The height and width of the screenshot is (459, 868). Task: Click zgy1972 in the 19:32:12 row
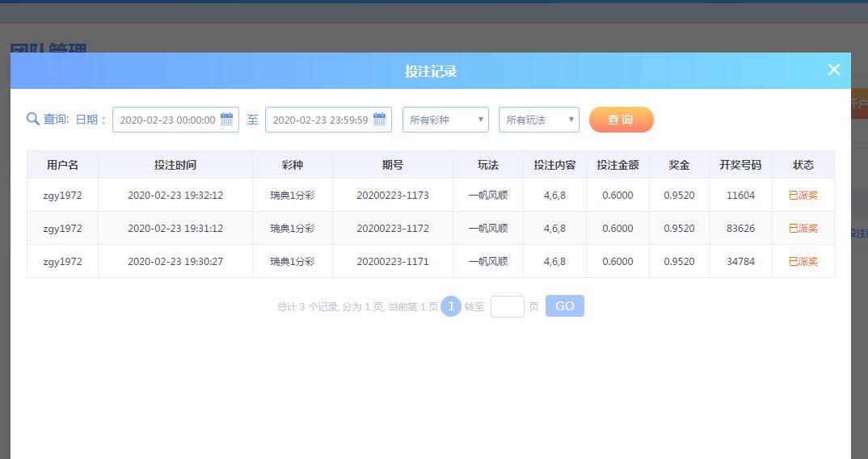click(62, 196)
